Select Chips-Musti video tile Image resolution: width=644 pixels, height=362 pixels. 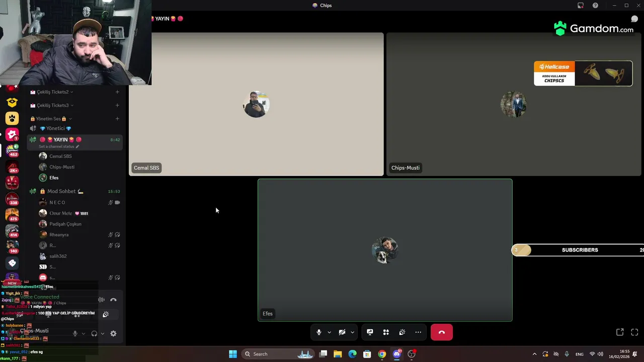(x=514, y=105)
